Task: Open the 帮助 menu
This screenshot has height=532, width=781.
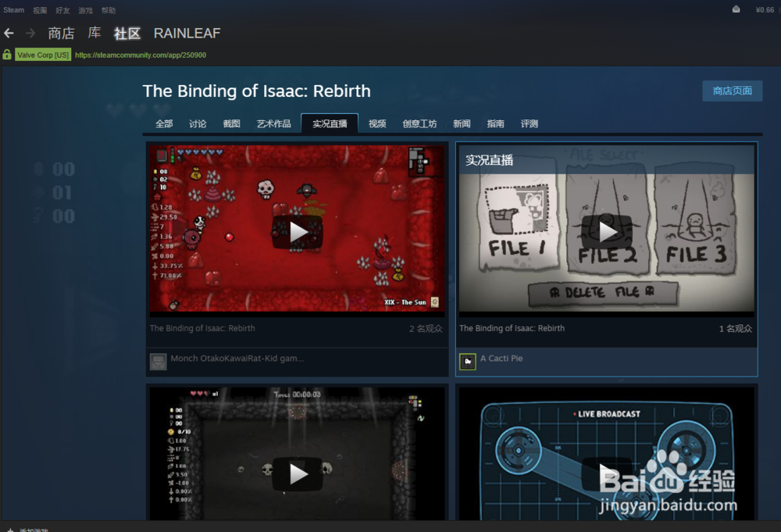Action: [109, 10]
